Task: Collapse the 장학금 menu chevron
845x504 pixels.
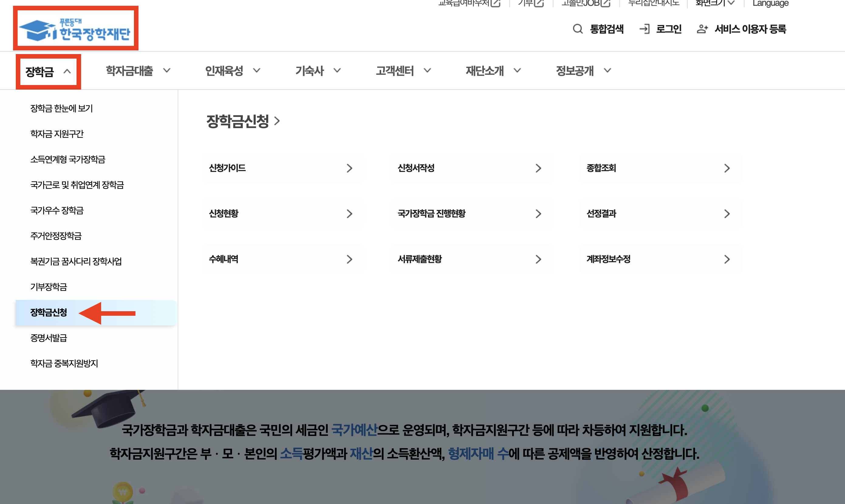Action: pyautogui.click(x=67, y=71)
